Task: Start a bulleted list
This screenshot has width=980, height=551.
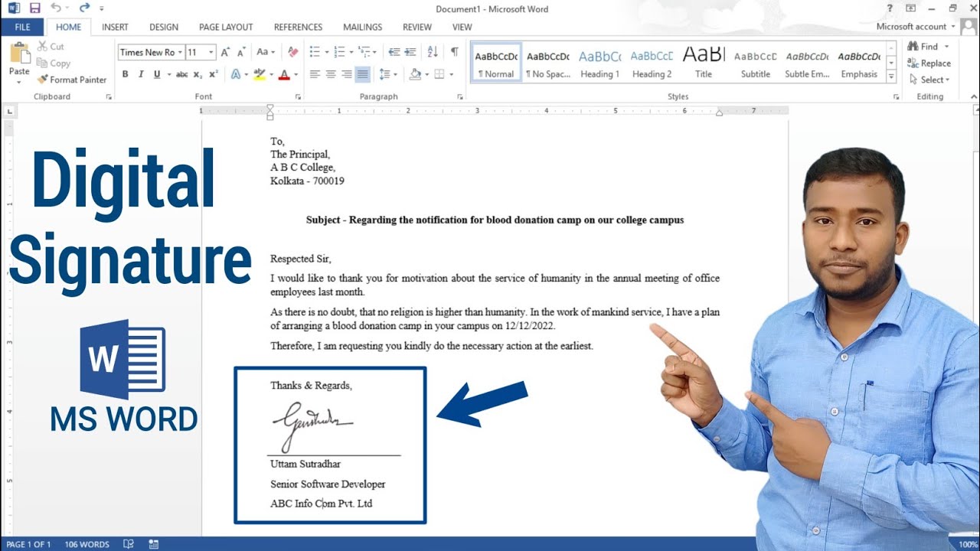Action: point(315,52)
